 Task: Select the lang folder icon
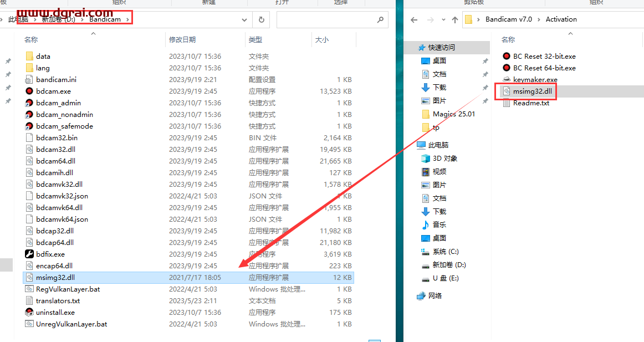tap(29, 68)
